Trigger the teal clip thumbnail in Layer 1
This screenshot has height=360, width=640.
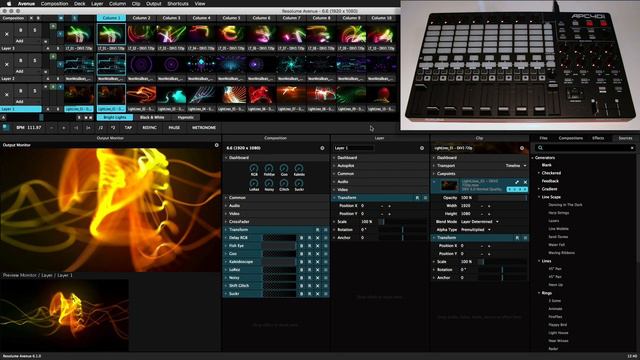pyautogui.click(x=171, y=95)
